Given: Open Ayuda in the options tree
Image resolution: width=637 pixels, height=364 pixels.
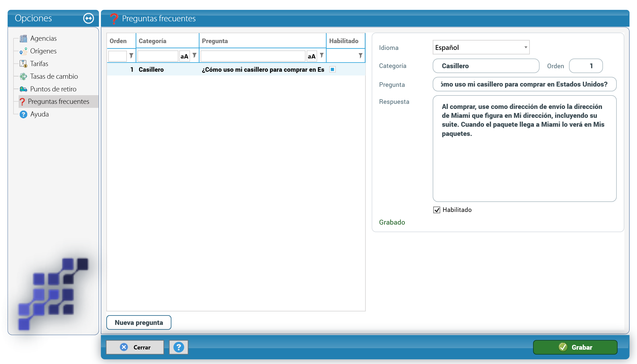Looking at the screenshot, I should click(x=39, y=114).
